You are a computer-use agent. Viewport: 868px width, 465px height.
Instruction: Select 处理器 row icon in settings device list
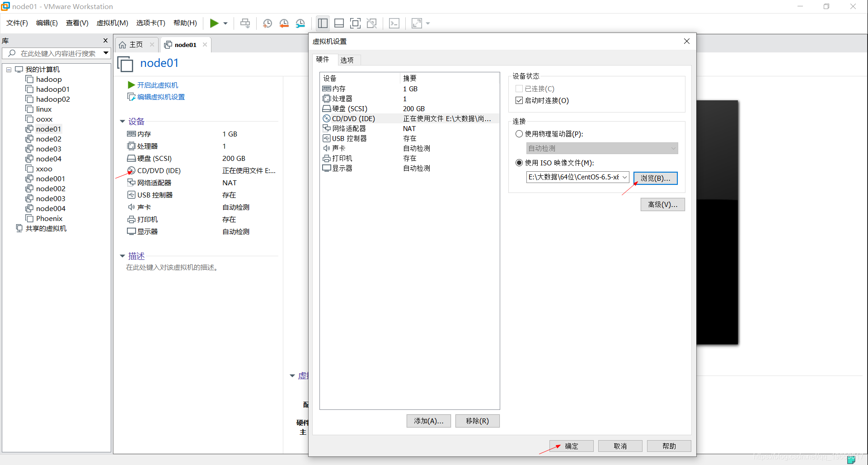point(327,99)
